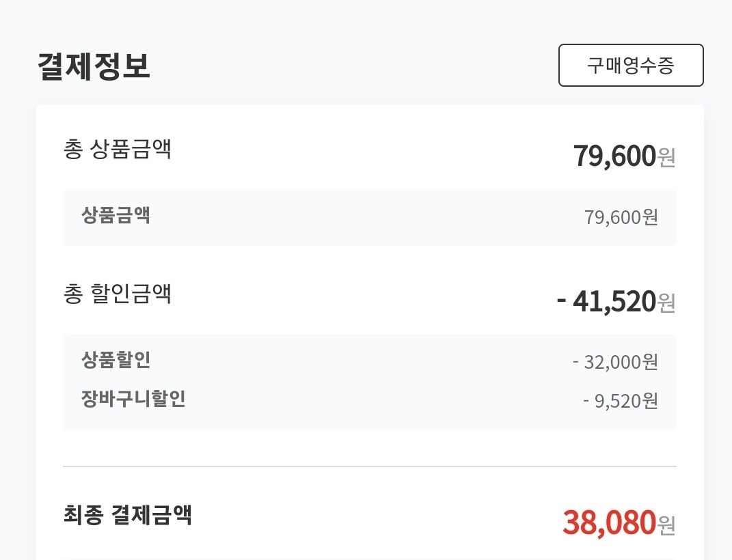Click the 원 unit after red 38,080

click(x=666, y=524)
